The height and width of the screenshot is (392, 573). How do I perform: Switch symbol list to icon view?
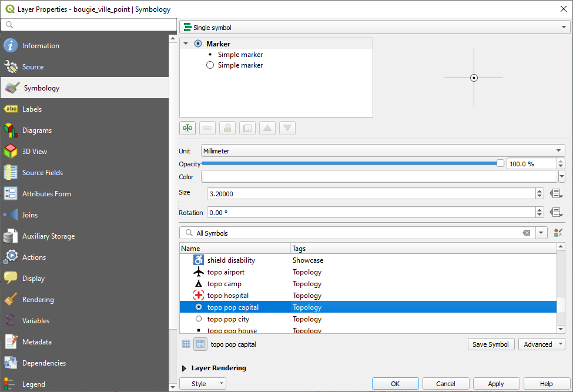[x=186, y=344]
